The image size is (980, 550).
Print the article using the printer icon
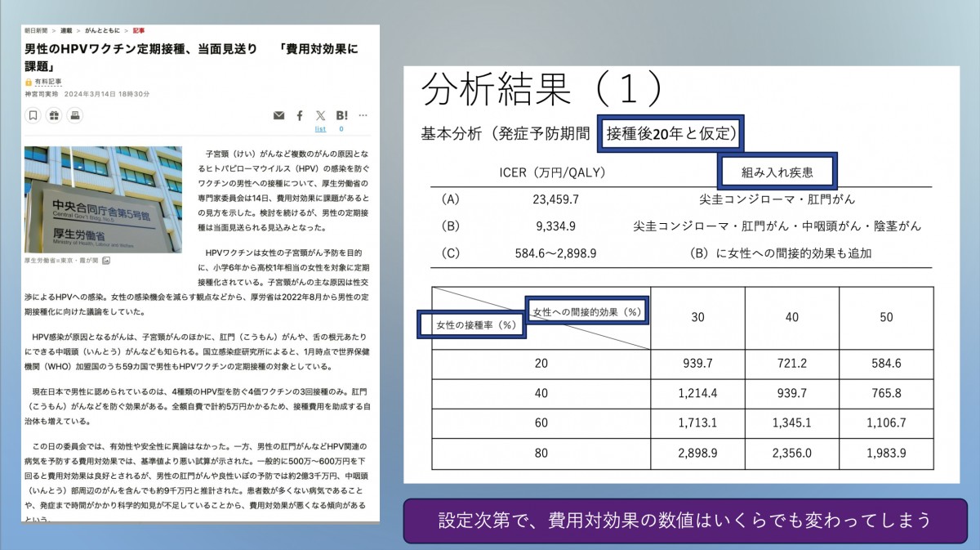pos(76,115)
